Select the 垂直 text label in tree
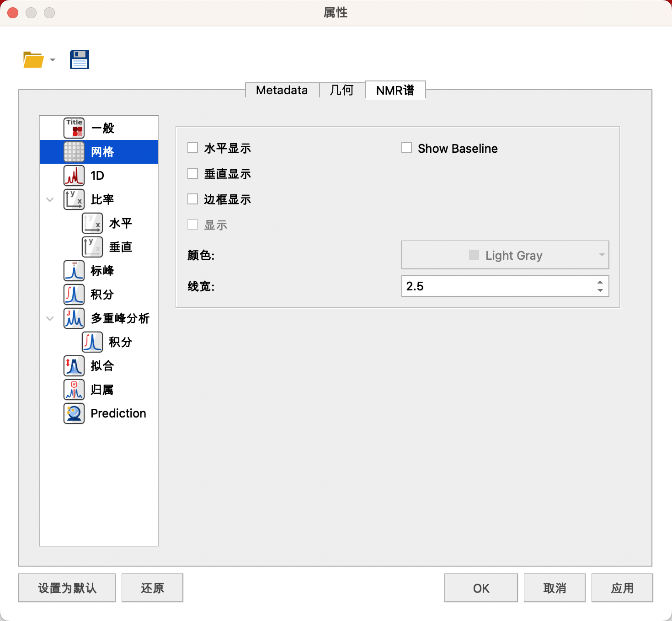This screenshot has height=621, width=672. point(121,247)
